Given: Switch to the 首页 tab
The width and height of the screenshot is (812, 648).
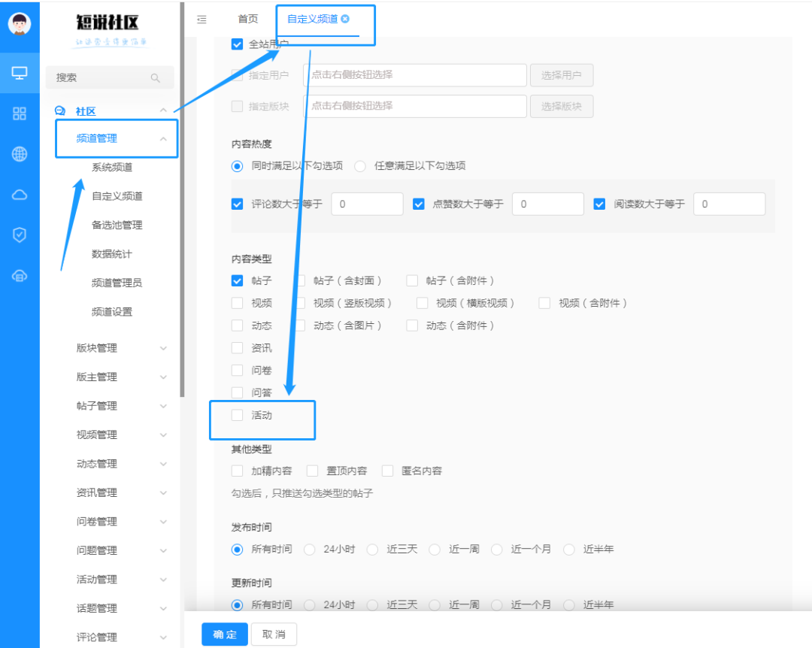Looking at the screenshot, I should click(247, 20).
